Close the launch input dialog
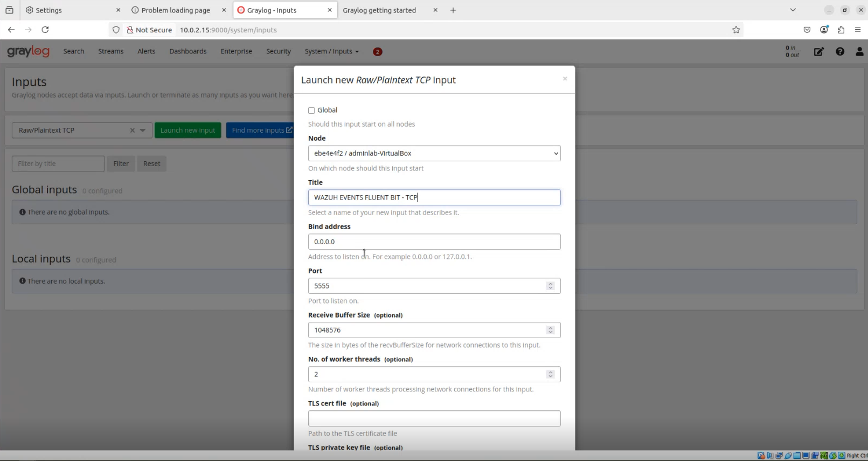Viewport: 868px width, 461px height. (565, 79)
